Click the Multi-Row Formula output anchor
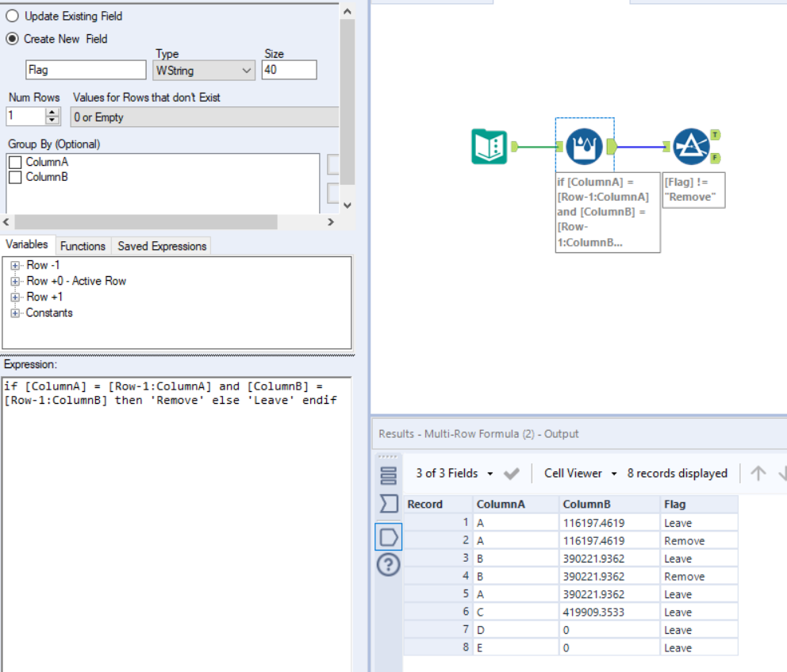Viewport: 787px width, 672px height. [612, 147]
